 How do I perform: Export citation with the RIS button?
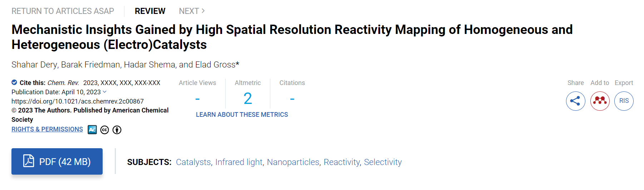[624, 101]
